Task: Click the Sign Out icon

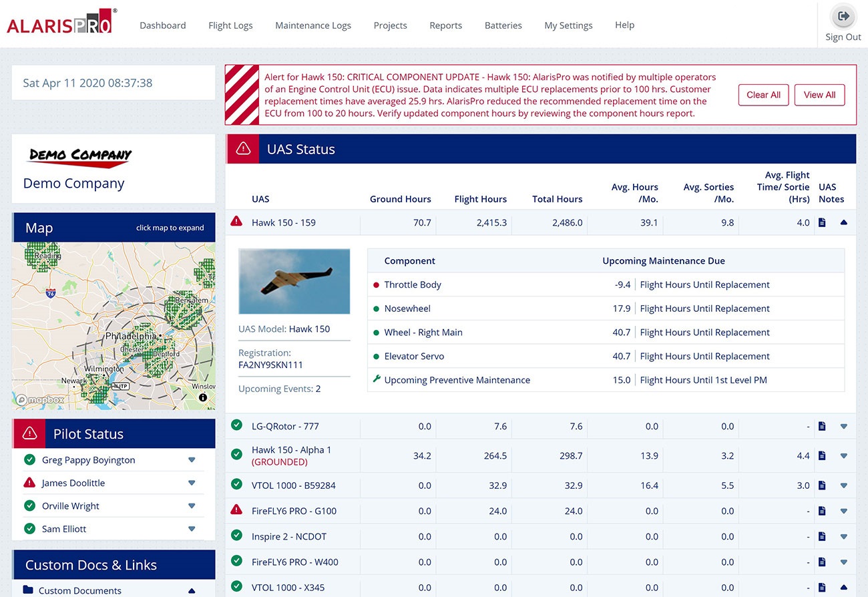Action: click(843, 16)
